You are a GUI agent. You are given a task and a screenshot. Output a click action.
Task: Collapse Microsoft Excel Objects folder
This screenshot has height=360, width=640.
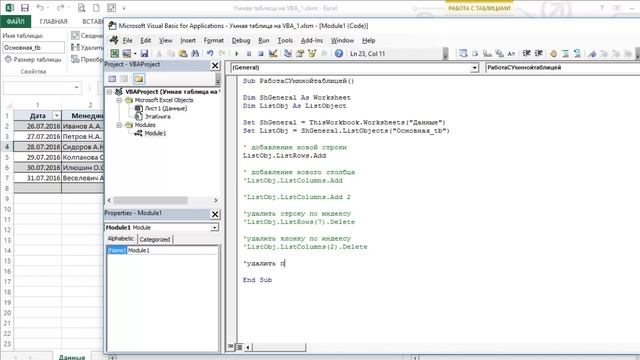tap(119, 100)
